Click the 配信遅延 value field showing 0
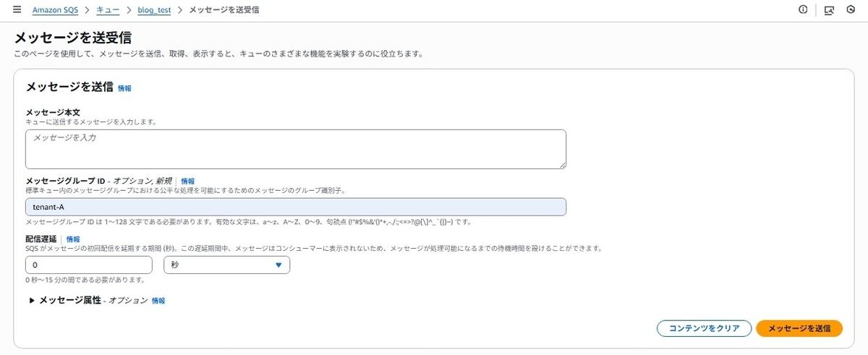The image size is (868, 355). click(89, 265)
